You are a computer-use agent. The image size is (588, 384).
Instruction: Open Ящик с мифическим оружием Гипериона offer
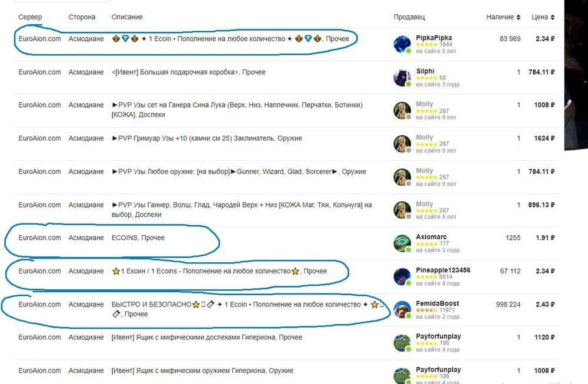202,370
